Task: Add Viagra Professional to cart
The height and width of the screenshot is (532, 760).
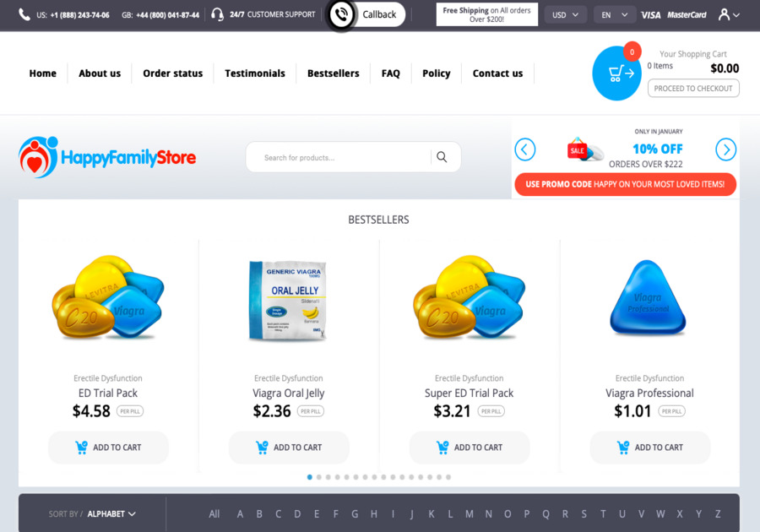Action: tap(650, 448)
